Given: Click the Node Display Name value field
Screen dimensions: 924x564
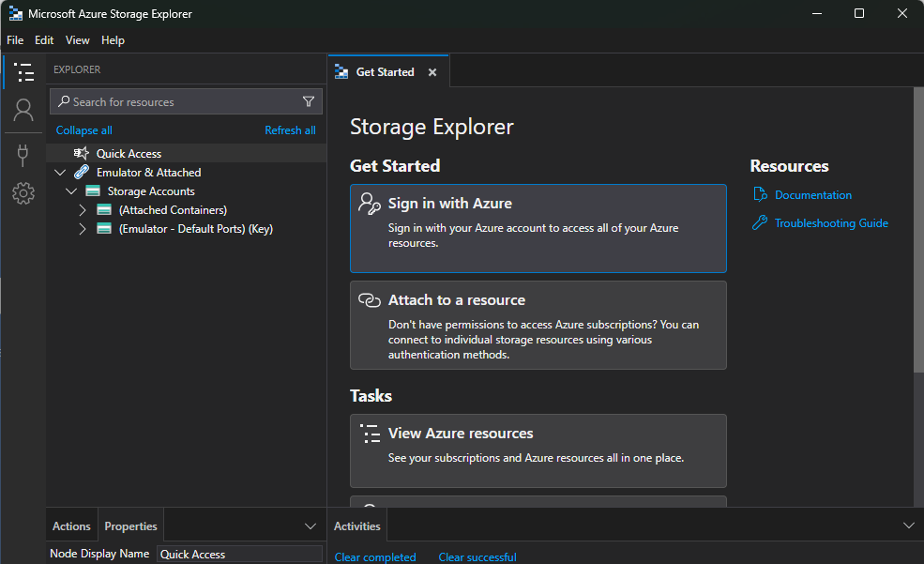Looking at the screenshot, I should pyautogui.click(x=239, y=554).
